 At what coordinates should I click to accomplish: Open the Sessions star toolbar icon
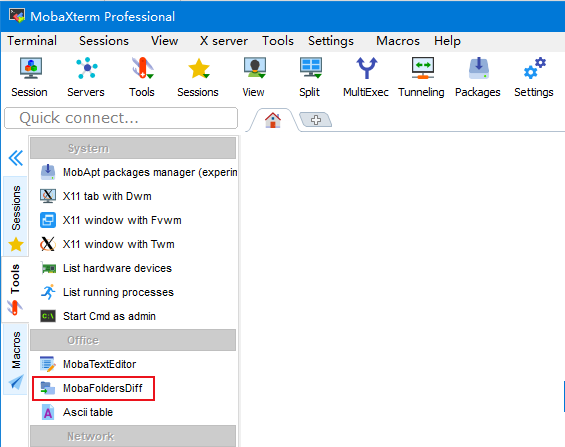pyautogui.click(x=199, y=68)
